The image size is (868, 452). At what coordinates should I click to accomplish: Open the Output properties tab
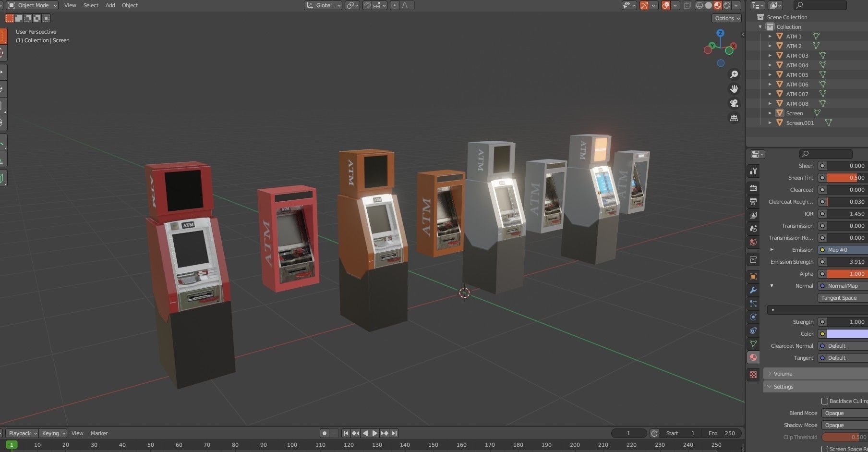pos(753,201)
